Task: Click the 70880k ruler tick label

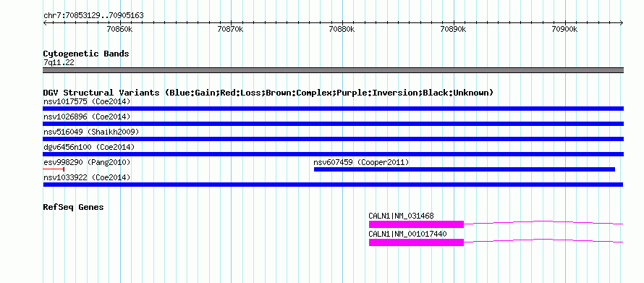Action: (342, 30)
